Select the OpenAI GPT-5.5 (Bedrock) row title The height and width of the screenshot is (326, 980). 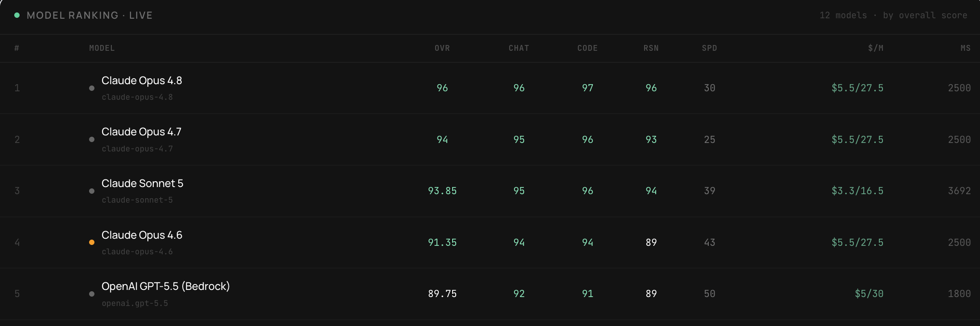[x=166, y=286]
